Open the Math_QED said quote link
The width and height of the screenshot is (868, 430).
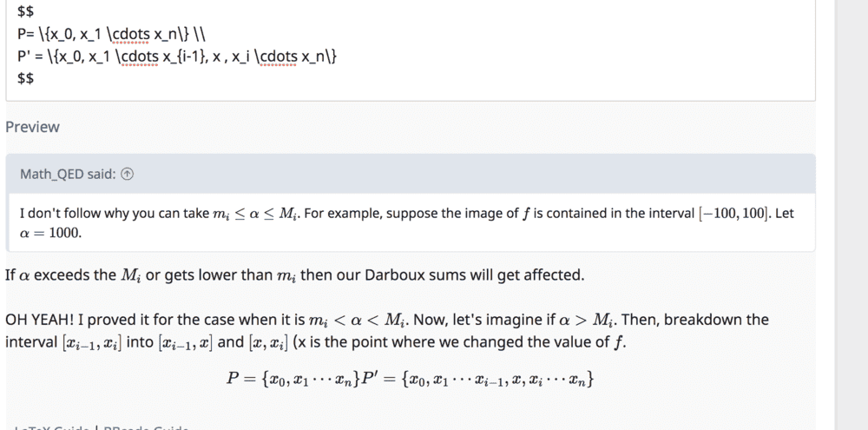pyautogui.click(x=67, y=174)
